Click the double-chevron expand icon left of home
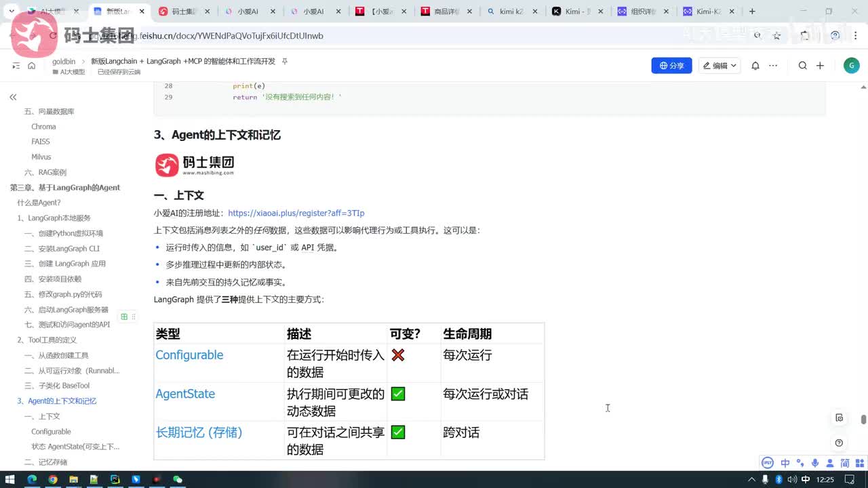Screen dimensions: 868x488 (16, 66)
